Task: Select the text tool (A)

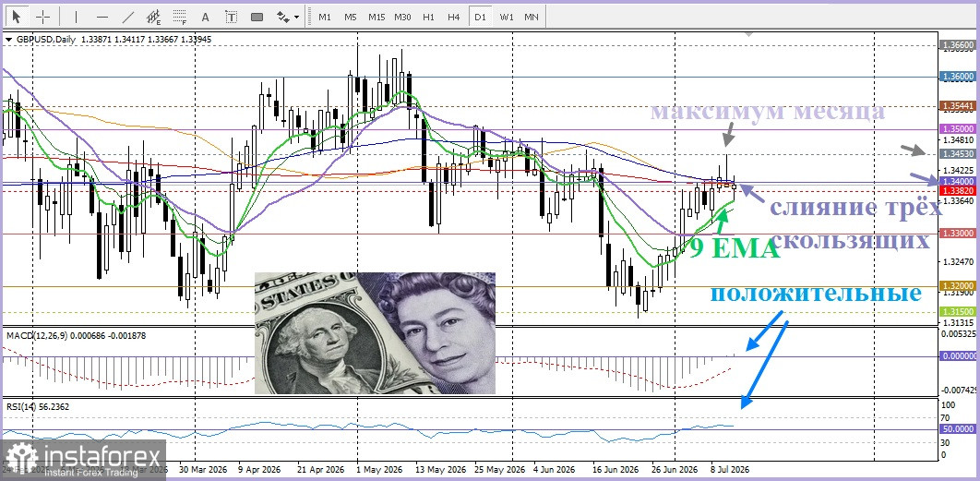Action: click(206, 17)
